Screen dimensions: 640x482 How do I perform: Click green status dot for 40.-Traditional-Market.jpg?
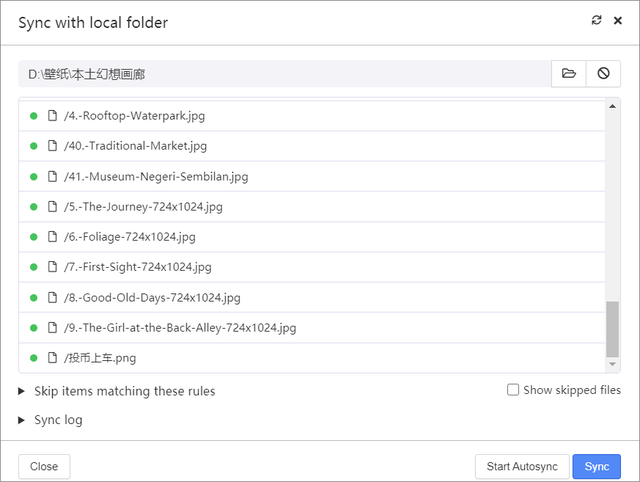pos(34,146)
